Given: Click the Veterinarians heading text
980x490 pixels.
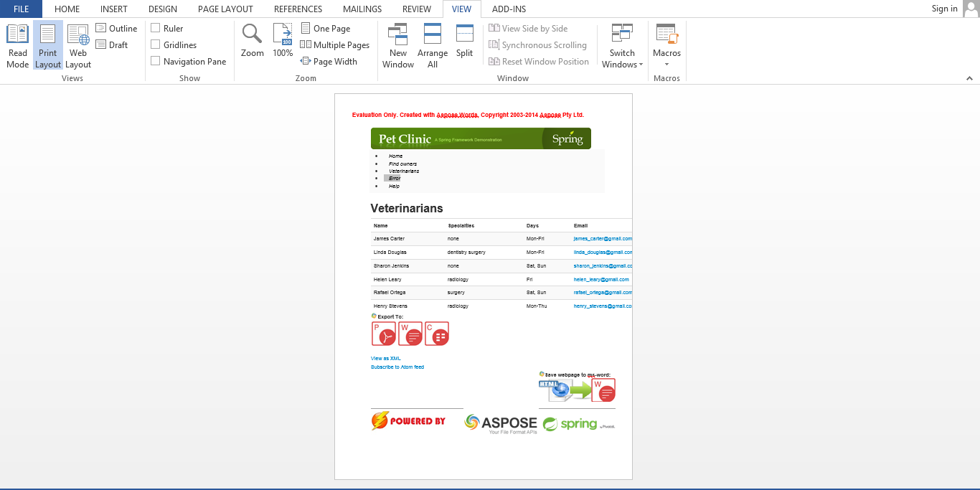Looking at the screenshot, I should click(407, 208).
